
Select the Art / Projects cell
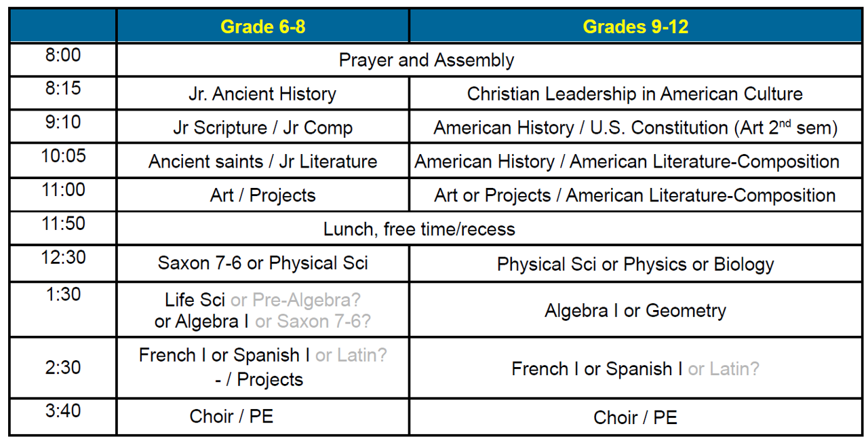point(263,195)
